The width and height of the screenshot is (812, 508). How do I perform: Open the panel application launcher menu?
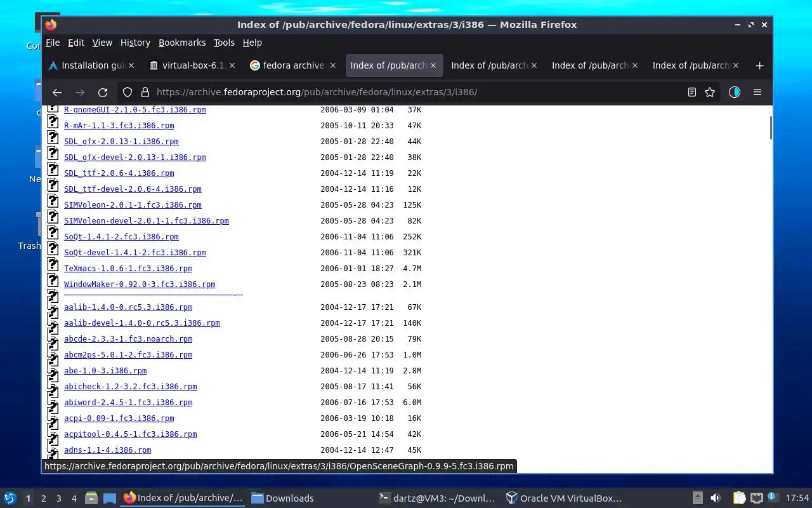[x=10, y=498]
